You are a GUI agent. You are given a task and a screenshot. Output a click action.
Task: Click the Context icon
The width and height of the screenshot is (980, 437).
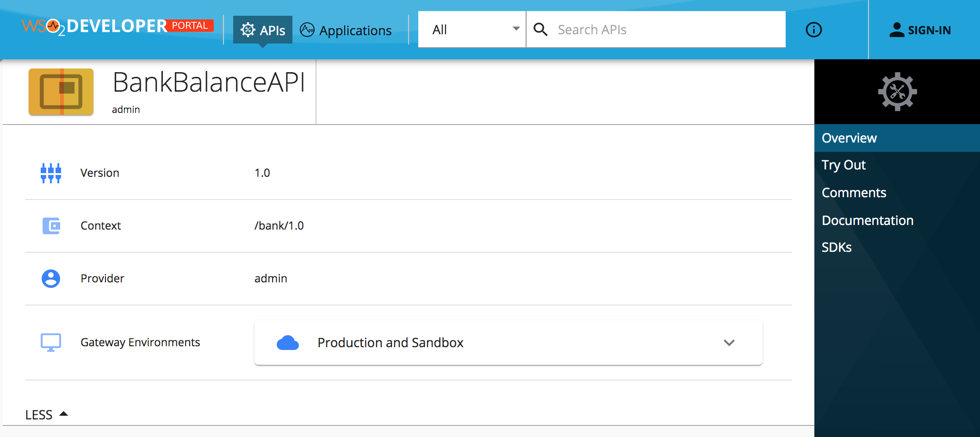(x=51, y=225)
